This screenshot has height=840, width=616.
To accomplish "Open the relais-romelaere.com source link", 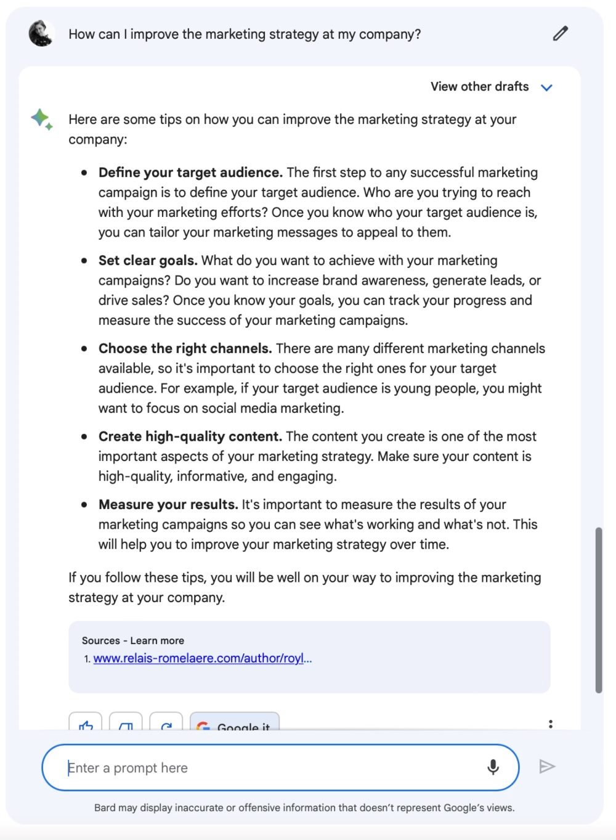I will pos(203,658).
